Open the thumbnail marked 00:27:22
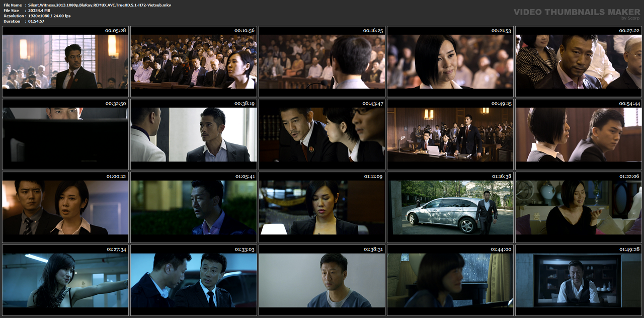The height and width of the screenshot is (318, 644). [x=579, y=61]
